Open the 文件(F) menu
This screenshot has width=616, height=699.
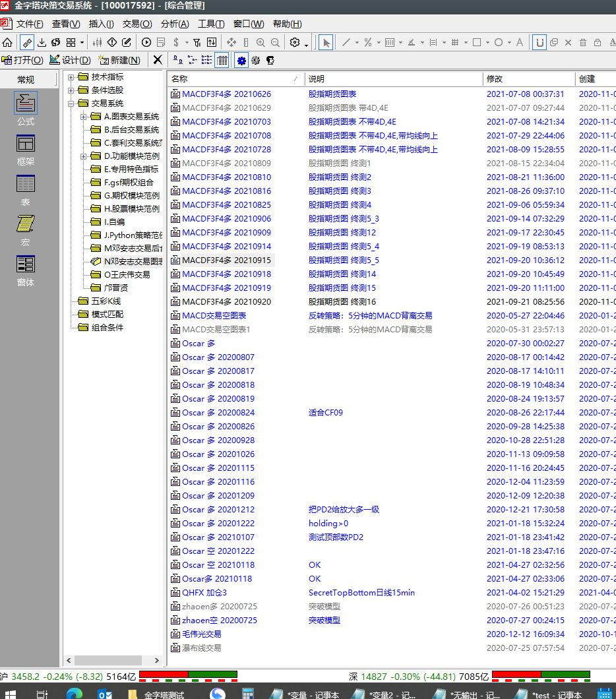pyautogui.click(x=30, y=24)
